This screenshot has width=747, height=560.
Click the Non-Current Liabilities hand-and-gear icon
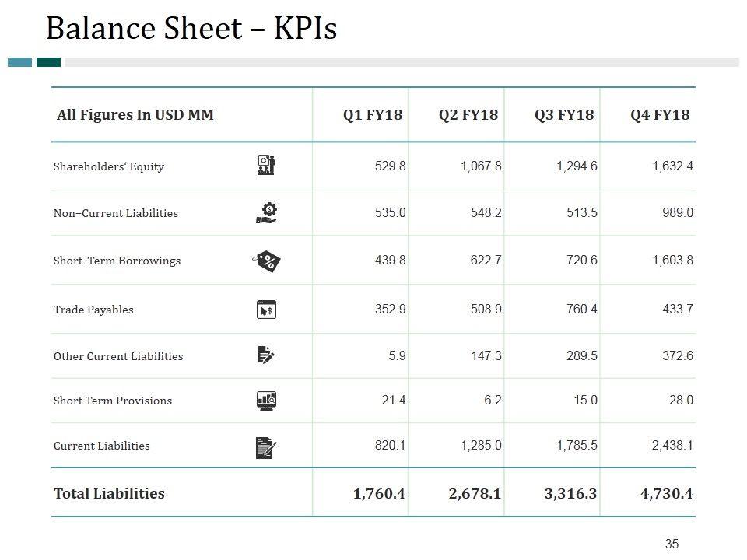click(x=267, y=212)
